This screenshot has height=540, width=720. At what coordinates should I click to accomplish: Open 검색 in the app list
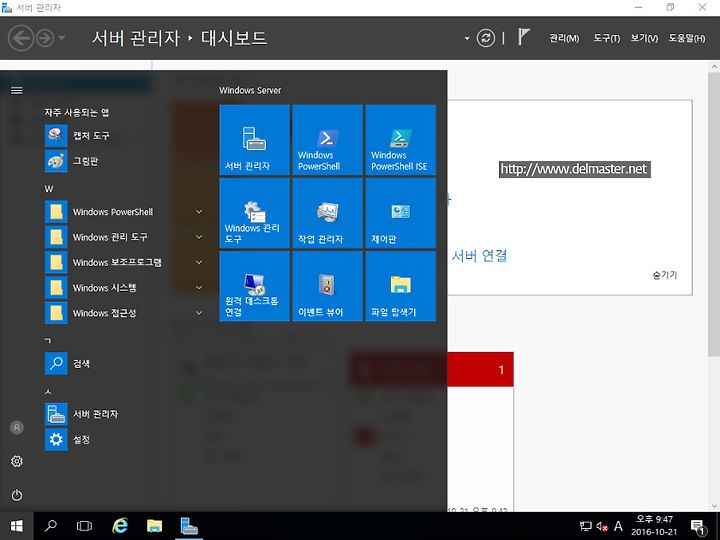pyautogui.click(x=124, y=364)
